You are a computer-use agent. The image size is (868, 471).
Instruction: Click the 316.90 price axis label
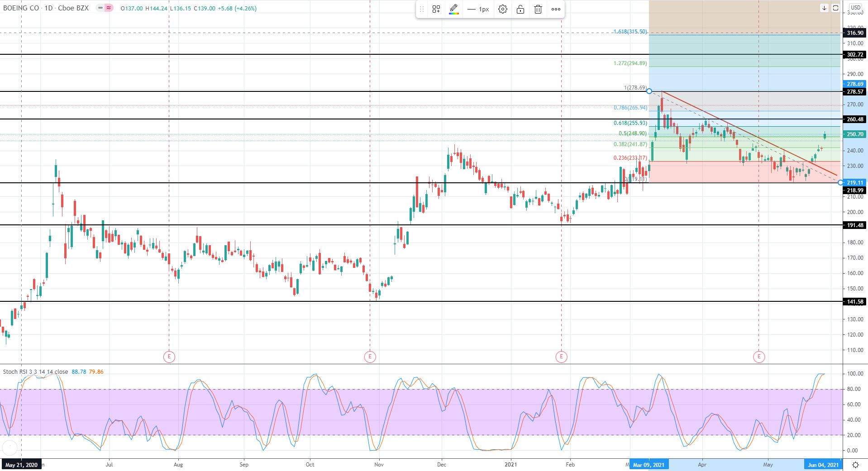[x=855, y=33]
